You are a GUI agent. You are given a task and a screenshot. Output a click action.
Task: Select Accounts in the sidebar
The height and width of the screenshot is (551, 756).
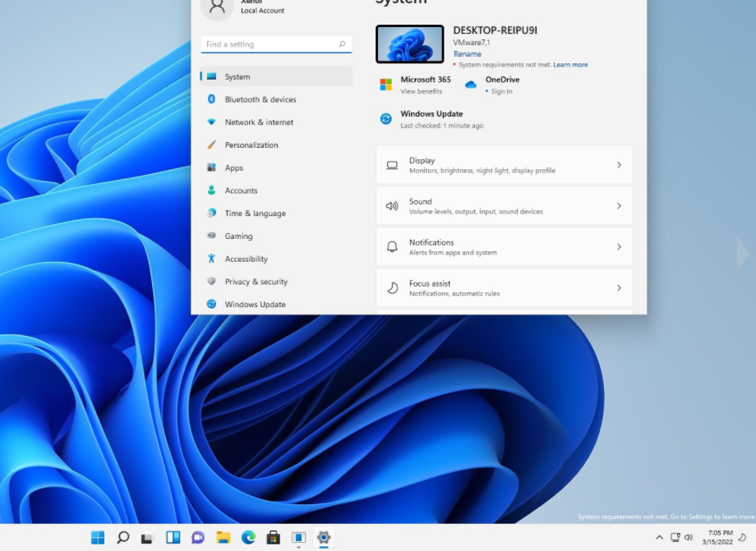click(276, 191)
